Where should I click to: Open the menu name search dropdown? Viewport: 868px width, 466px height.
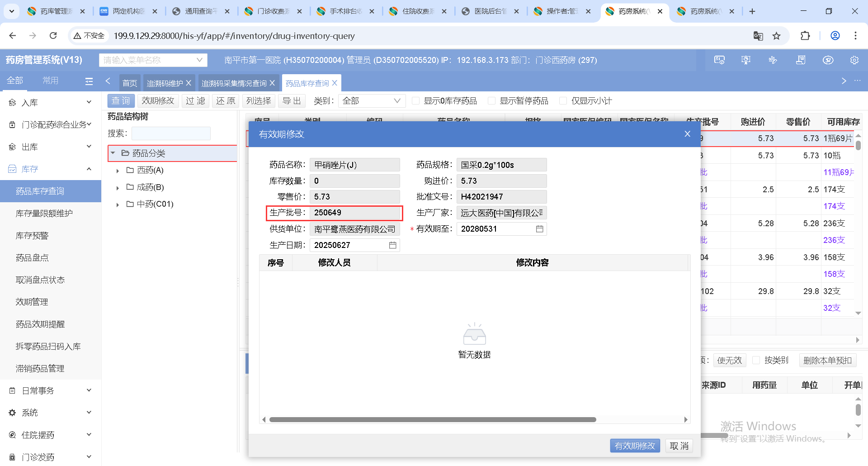[x=153, y=60]
